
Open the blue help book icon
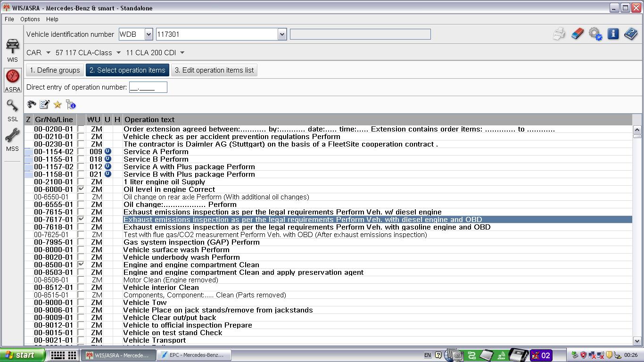coord(631,34)
